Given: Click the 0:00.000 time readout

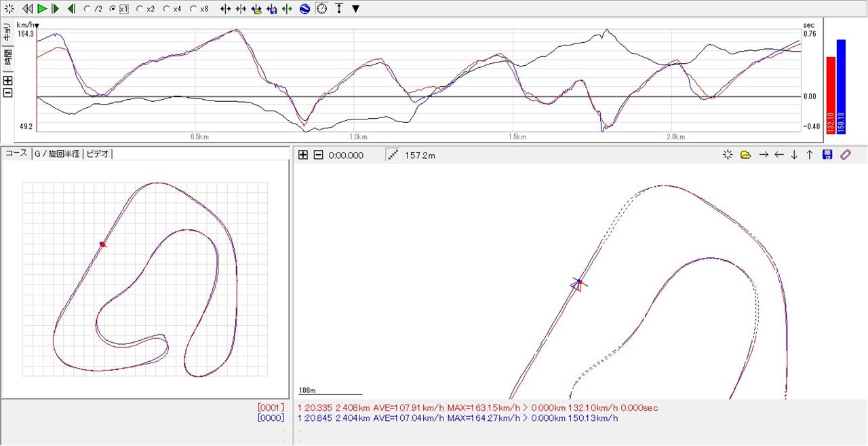Looking at the screenshot, I should tap(346, 155).
